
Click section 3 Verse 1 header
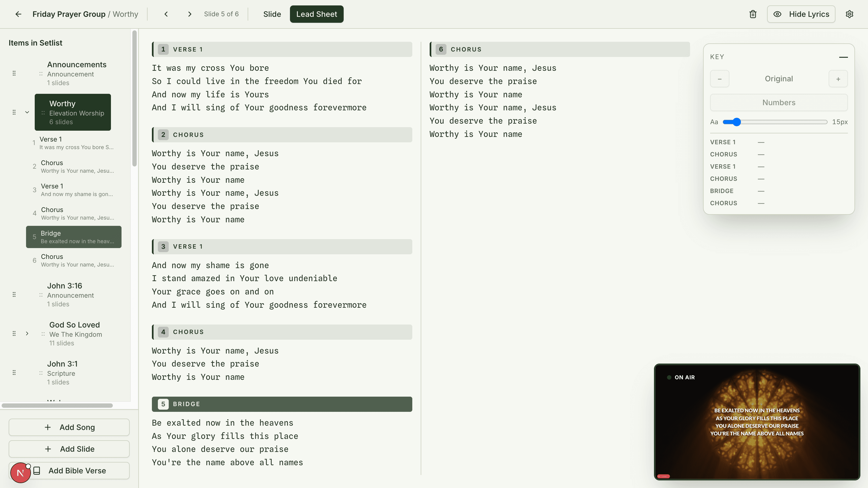tap(282, 246)
